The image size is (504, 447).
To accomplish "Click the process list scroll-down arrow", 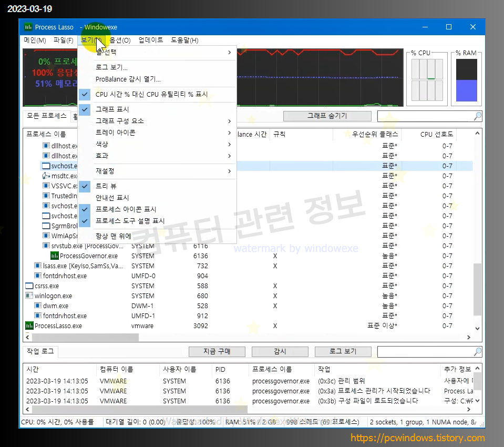I will pyautogui.click(x=477, y=328).
